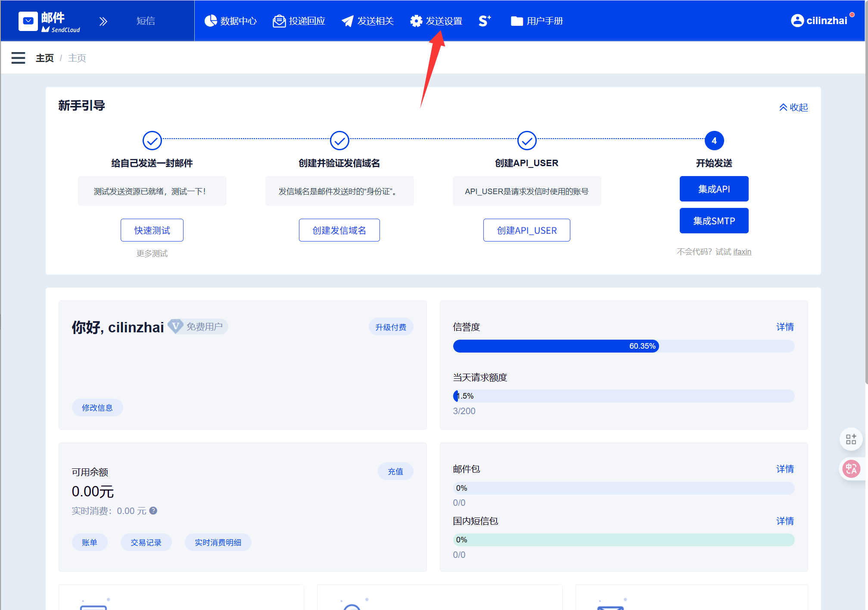Screen dimensions: 868x610
Task: Click the 集成API button
Action: point(714,189)
